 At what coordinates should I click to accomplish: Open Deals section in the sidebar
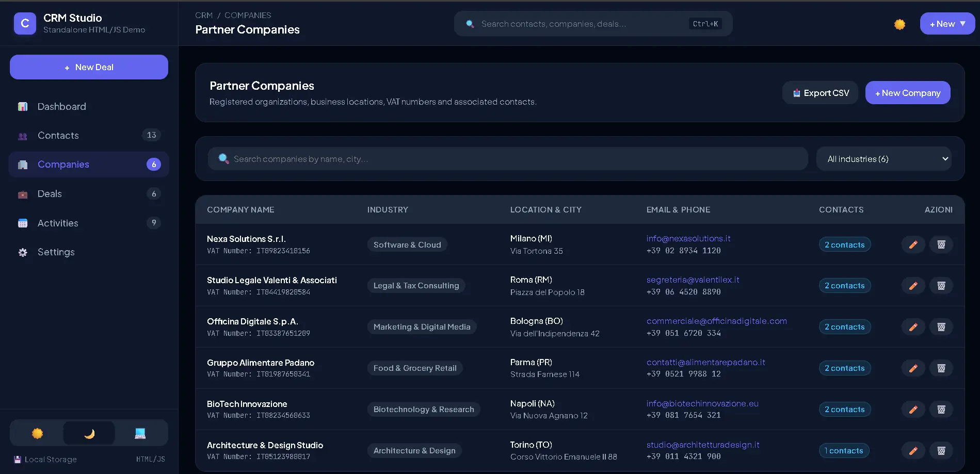tap(89, 194)
